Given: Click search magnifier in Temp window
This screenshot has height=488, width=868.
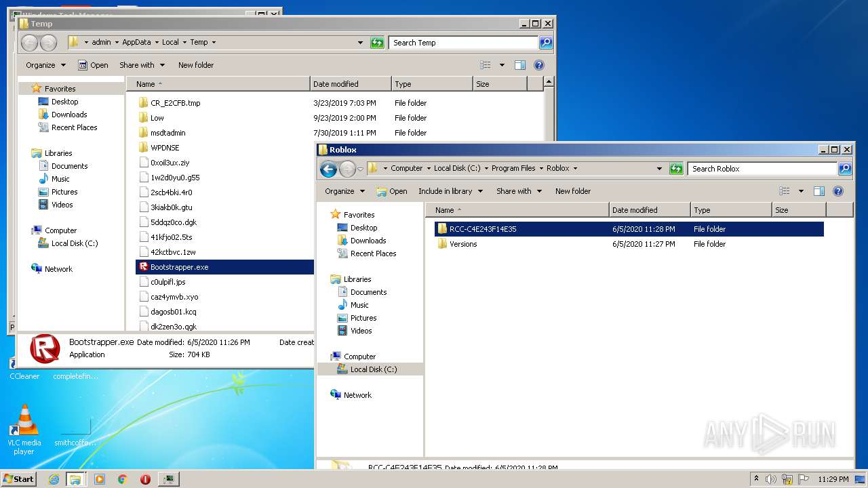Looking at the screenshot, I should click(545, 43).
